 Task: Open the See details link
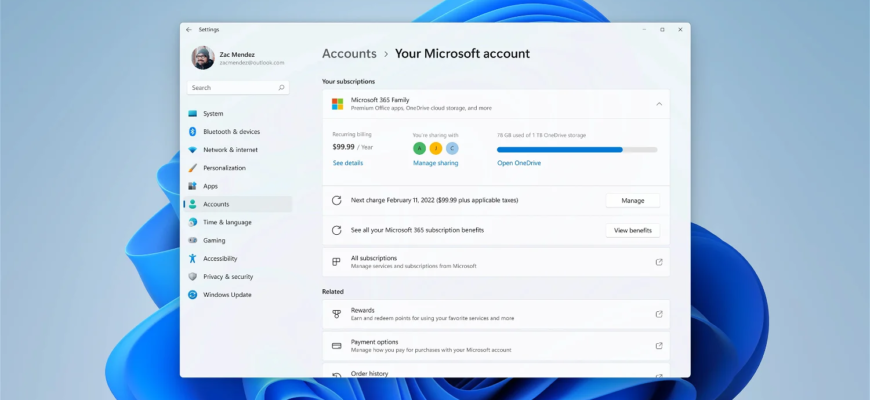coord(348,163)
